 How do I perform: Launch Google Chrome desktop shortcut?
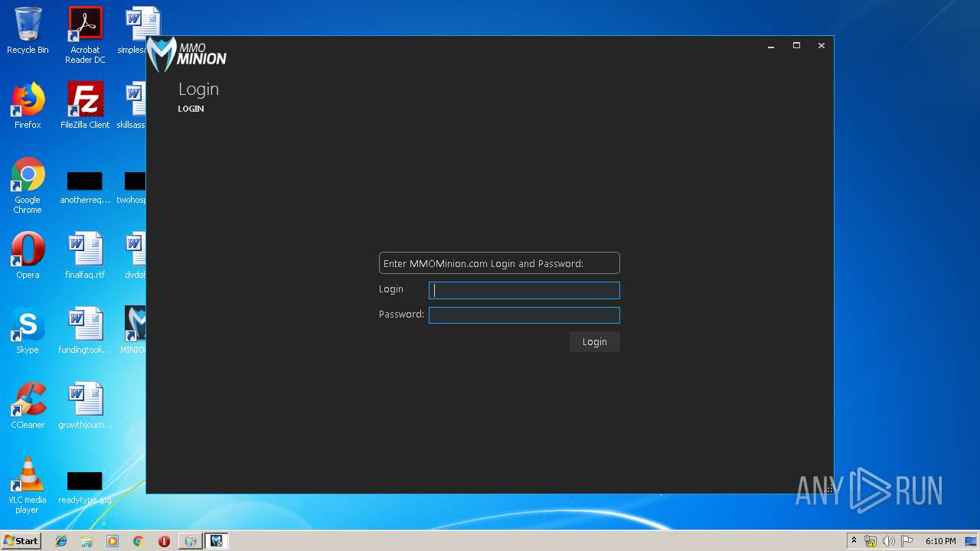(28, 185)
